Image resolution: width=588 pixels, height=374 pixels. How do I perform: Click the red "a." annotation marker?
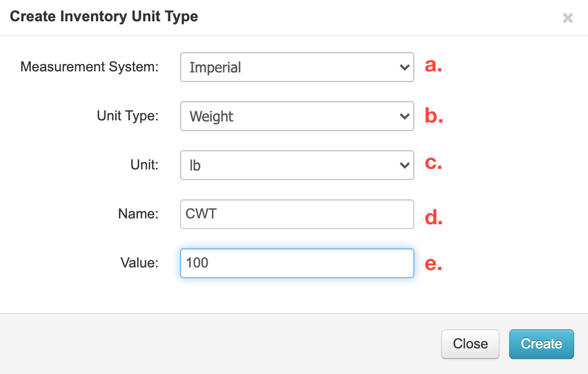(434, 66)
